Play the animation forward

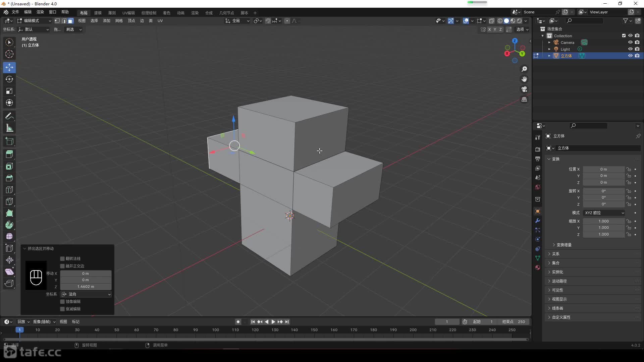[x=273, y=322]
